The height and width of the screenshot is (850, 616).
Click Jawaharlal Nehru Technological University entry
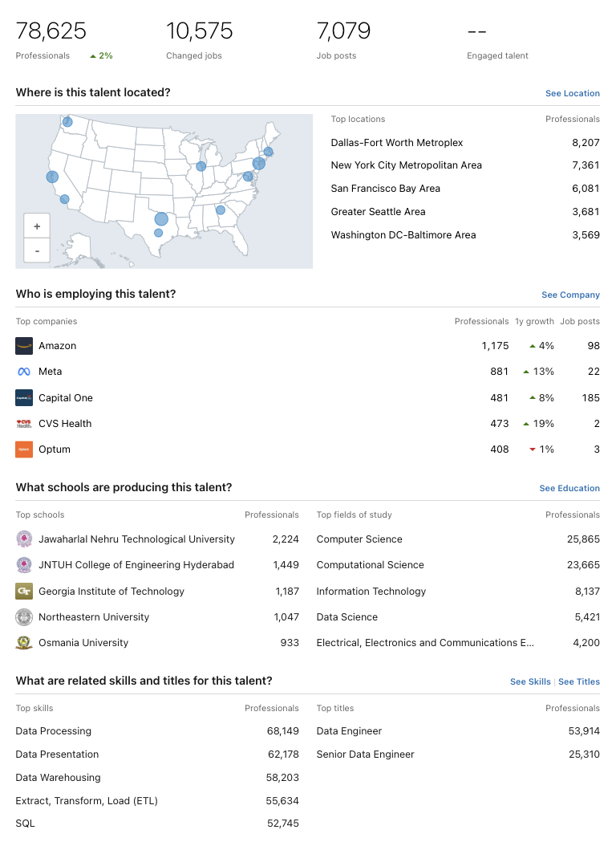pos(136,539)
